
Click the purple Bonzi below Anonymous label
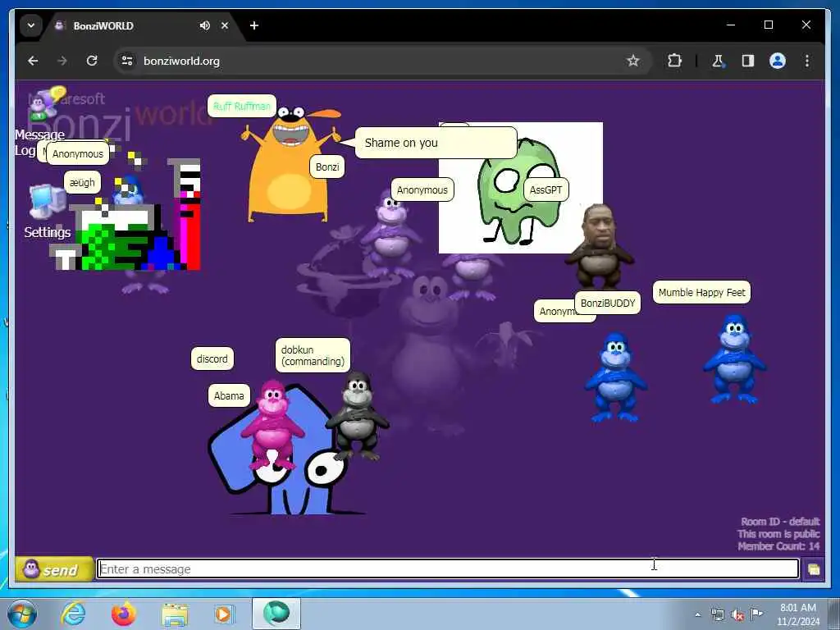(x=391, y=233)
